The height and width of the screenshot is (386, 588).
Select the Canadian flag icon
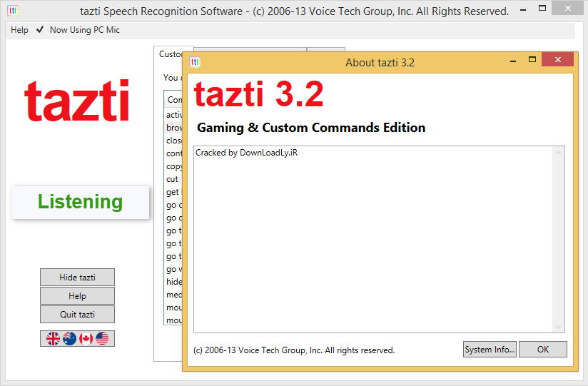[86, 339]
